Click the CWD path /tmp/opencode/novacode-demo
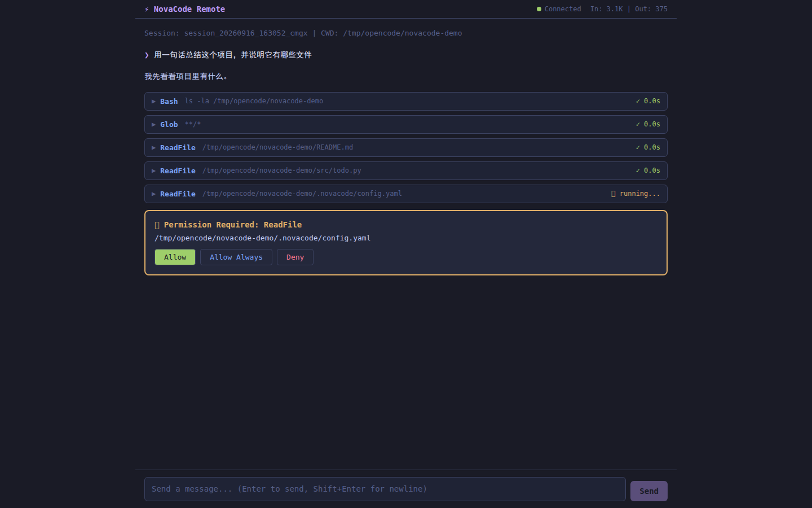Viewport: 812px width, 508px height. pos(403,33)
